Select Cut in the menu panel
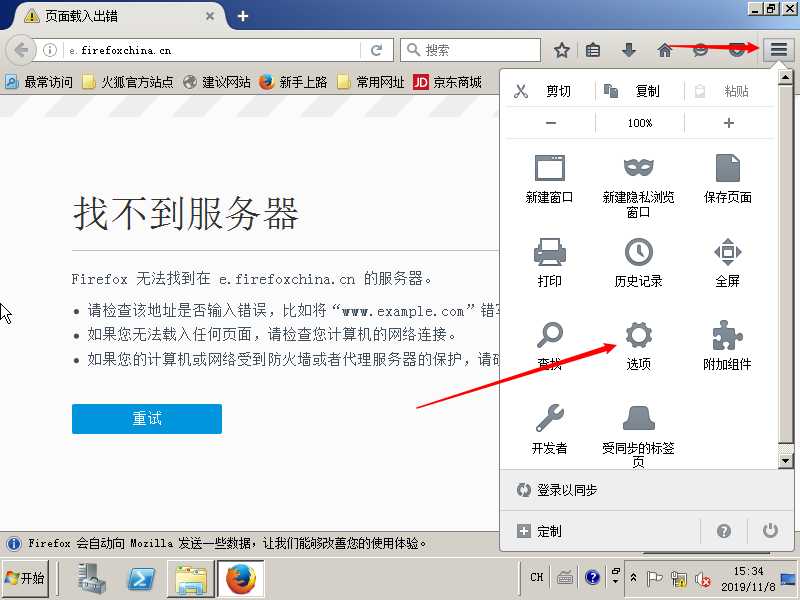 point(550,91)
